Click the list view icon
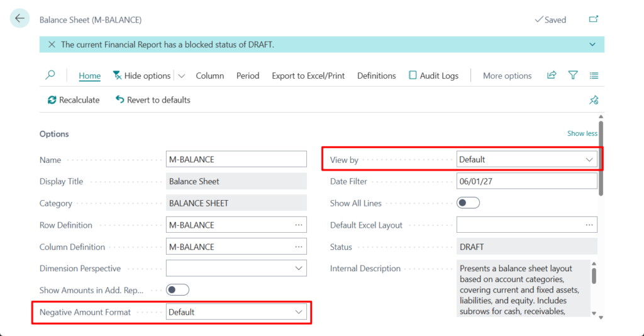 [594, 76]
